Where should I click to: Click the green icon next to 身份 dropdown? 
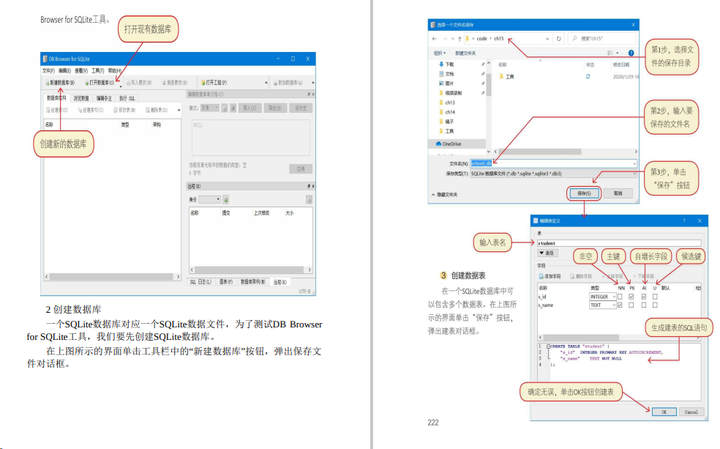[x=226, y=199]
